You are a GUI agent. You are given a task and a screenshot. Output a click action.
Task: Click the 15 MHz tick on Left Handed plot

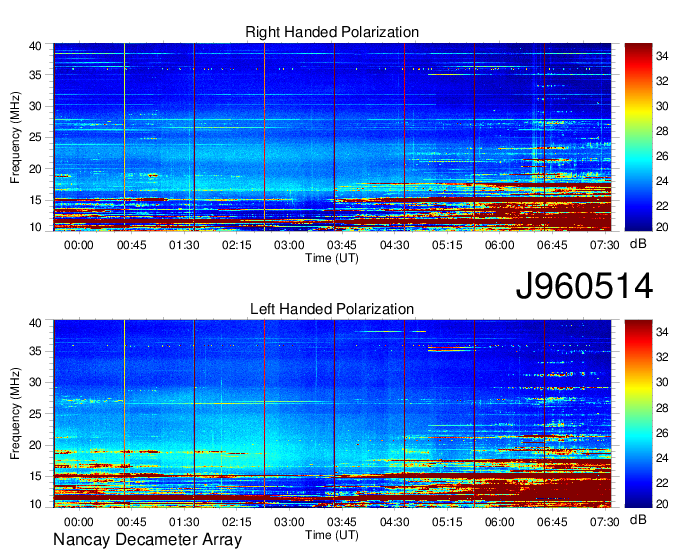(x=35, y=477)
